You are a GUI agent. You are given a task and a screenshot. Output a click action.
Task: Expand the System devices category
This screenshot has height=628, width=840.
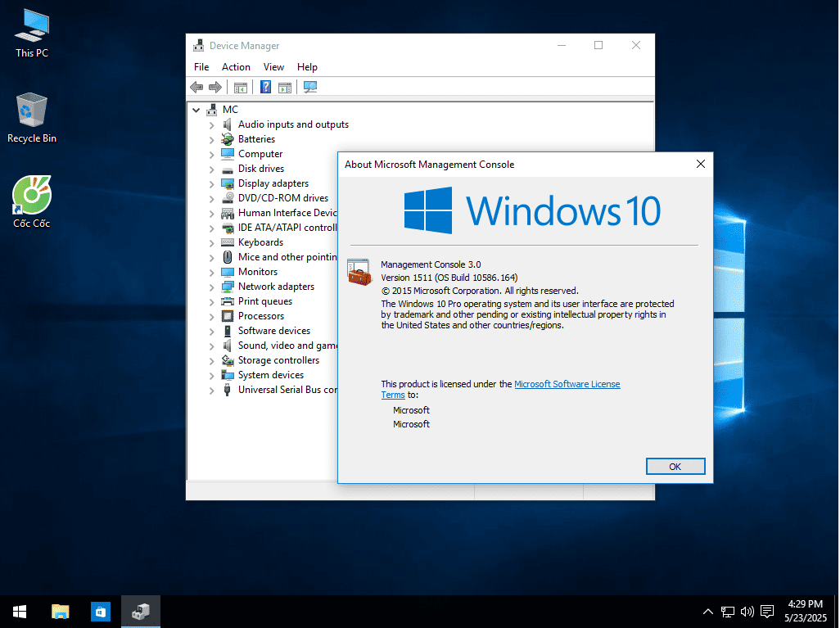211,376
